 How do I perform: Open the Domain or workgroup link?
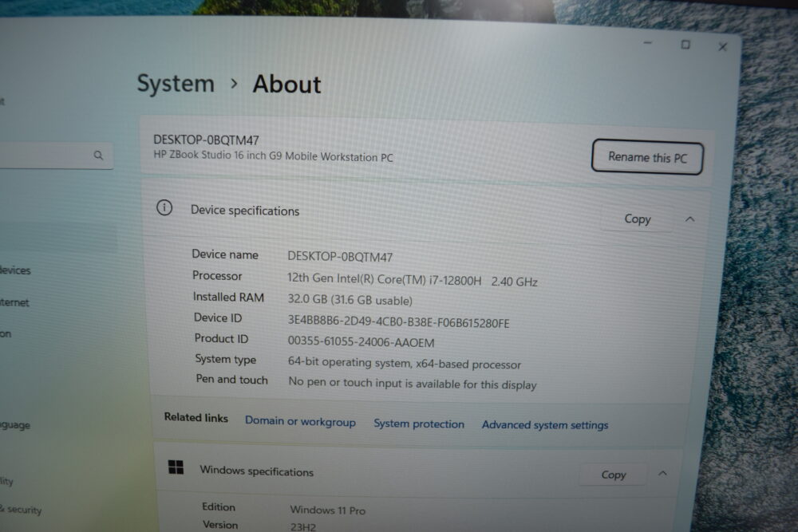pos(300,422)
